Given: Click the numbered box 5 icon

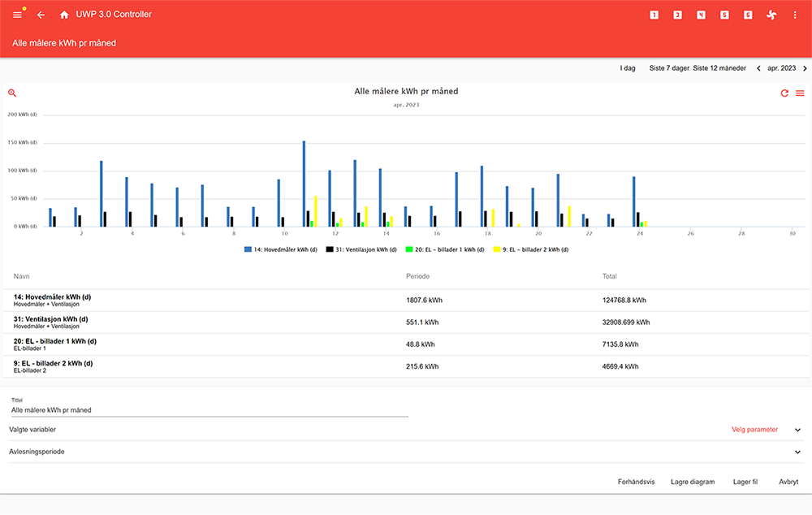Looking at the screenshot, I should pos(724,15).
